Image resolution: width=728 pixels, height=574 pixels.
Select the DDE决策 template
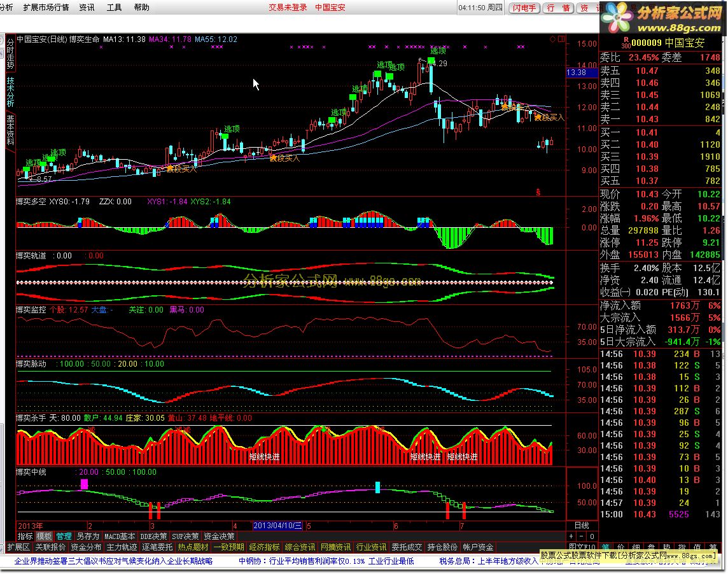coord(153,536)
